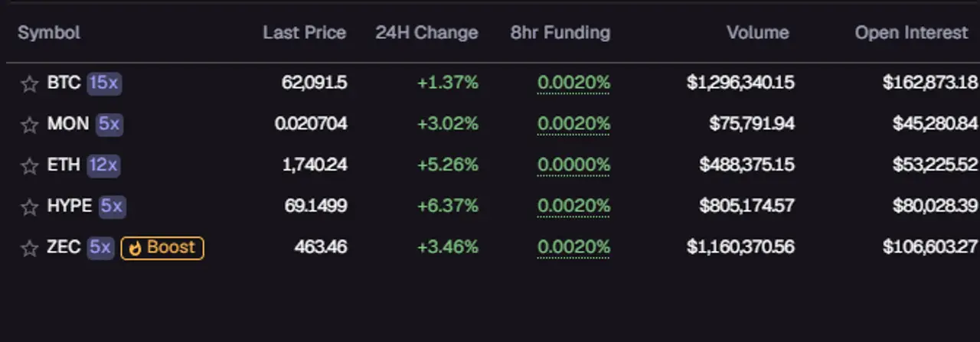Click the $805,174.57 volume value
Viewport: 980px width, 342px height.
click(x=747, y=207)
